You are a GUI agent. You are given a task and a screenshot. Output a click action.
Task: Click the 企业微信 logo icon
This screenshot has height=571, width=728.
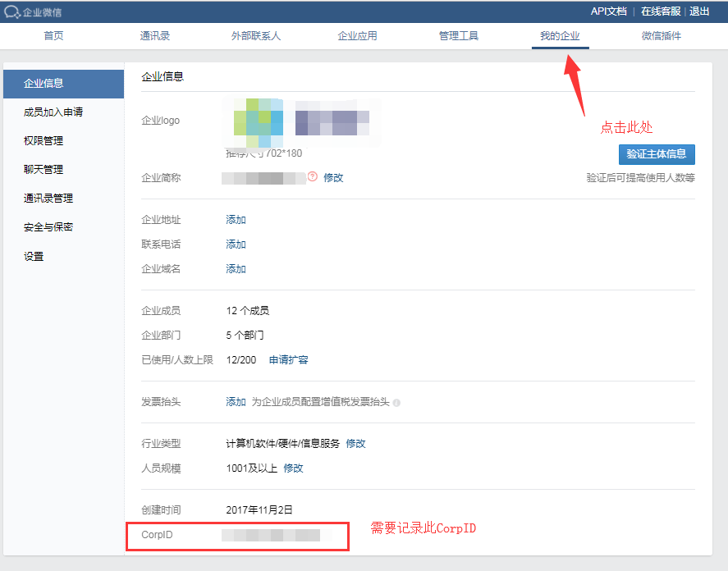click(12, 12)
